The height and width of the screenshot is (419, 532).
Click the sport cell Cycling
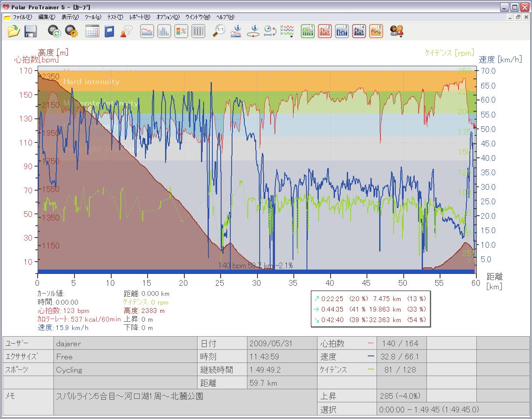125,369
